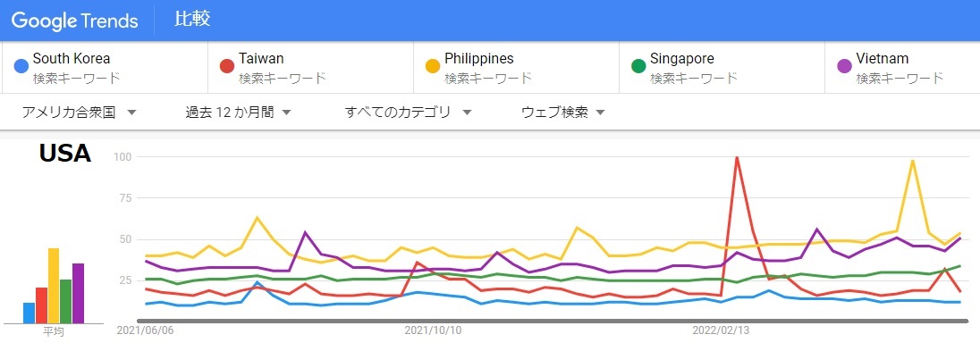
Task: Select the South Korea search term box
Action: coord(105,68)
